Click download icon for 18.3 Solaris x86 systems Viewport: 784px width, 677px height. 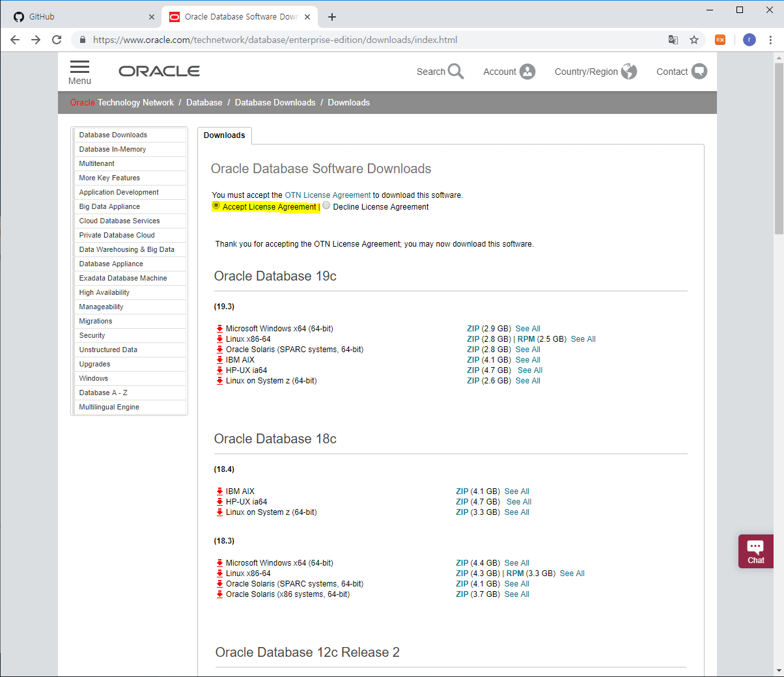click(220, 594)
